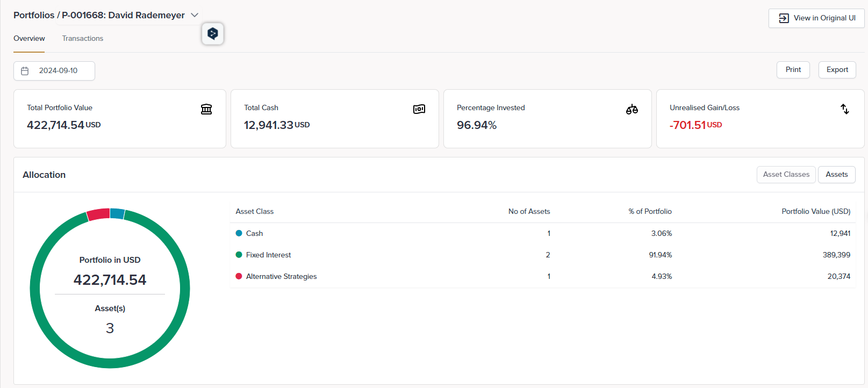Open the Transactions tab

click(83, 39)
